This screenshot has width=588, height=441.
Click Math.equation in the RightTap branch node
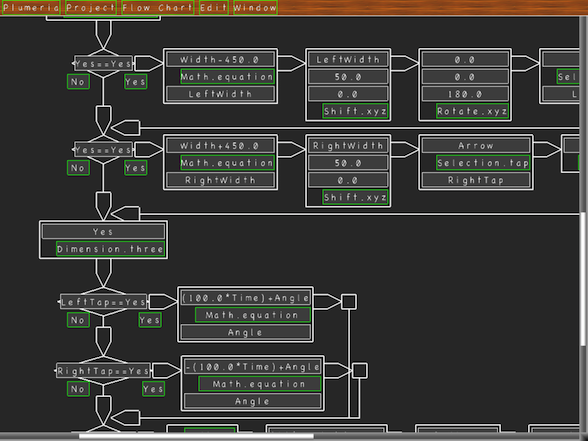tap(260, 384)
